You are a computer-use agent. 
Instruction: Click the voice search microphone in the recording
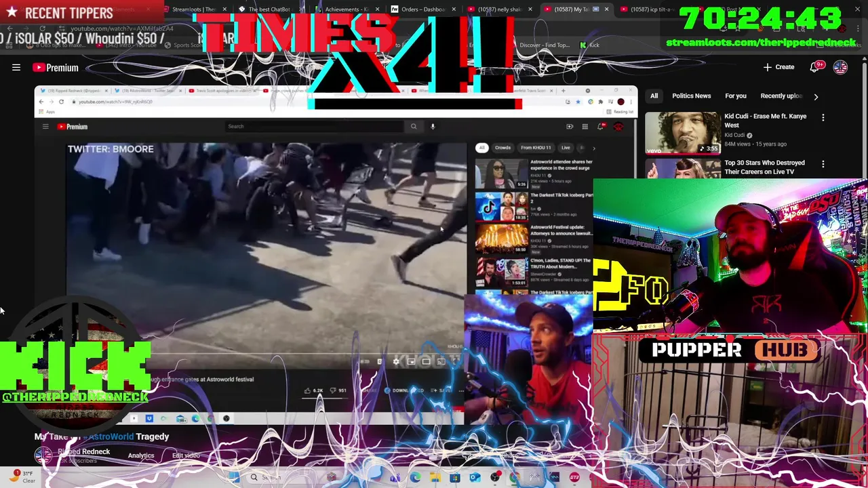pyautogui.click(x=433, y=126)
